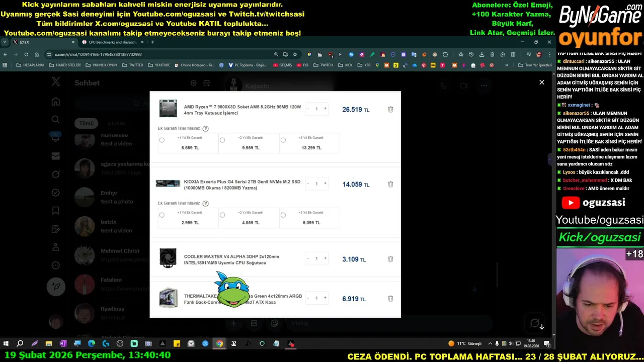Open help icon for AMD Ek Garanti
Image resolution: width=644 pixels, height=362 pixels.
pyautogui.click(x=205, y=129)
